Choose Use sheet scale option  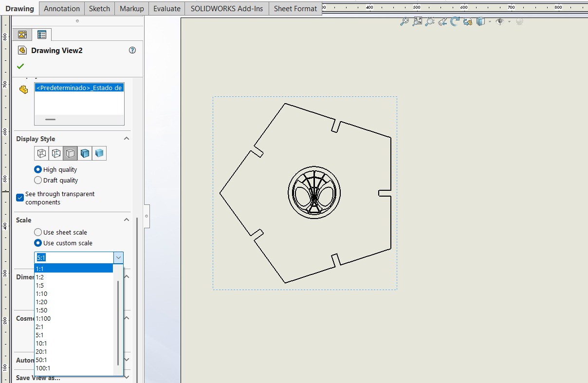[x=38, y=232]
